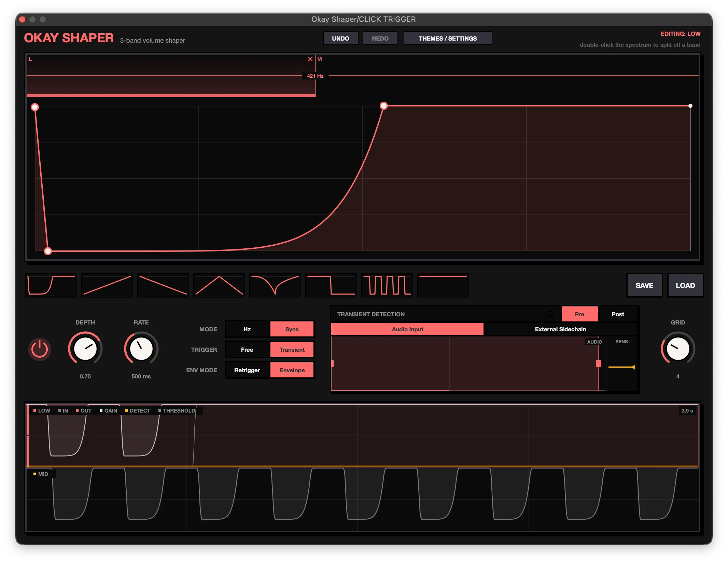
Task: Click the RATE knob
Action: pyautogui.click(x=141, y=349)
